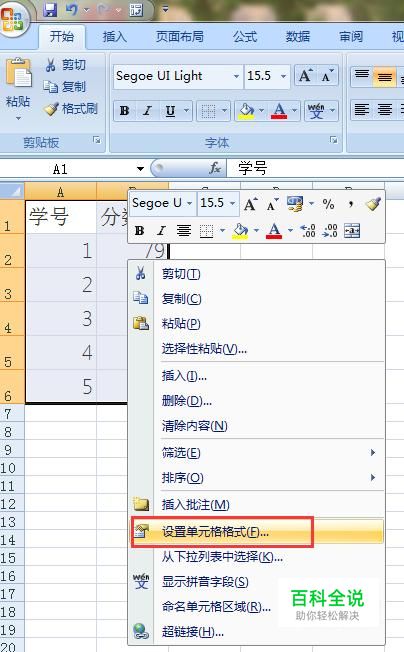404x652 pixels.
Task: Toggle Italic in the mini toolbar
Action: (x=161, y=231)
